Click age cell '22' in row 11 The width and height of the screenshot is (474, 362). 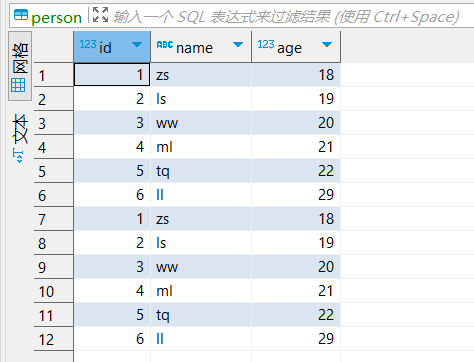pyautogui.click(x=296, y=315)
